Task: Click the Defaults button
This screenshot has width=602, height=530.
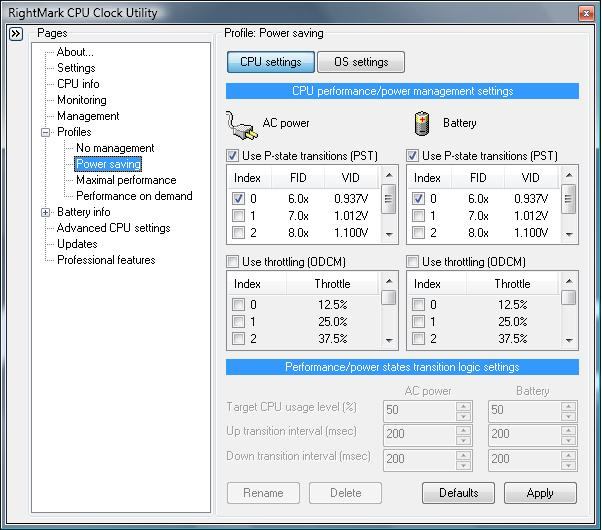Action: 458,493
